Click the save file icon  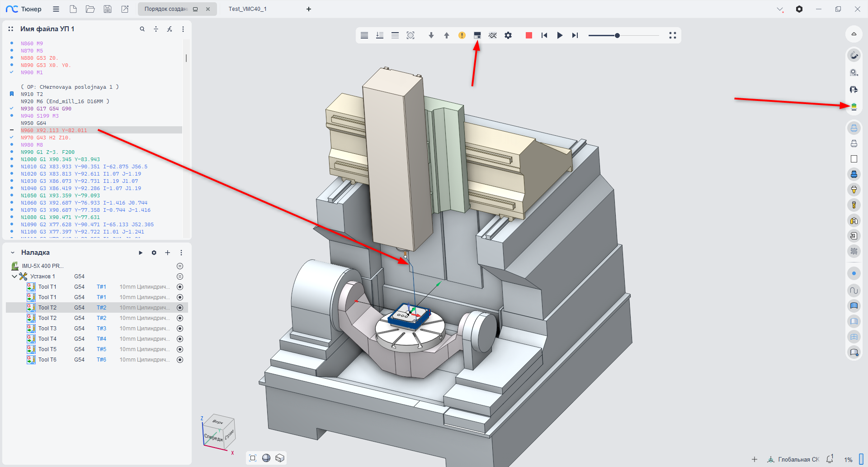click(x=108, y=9)
